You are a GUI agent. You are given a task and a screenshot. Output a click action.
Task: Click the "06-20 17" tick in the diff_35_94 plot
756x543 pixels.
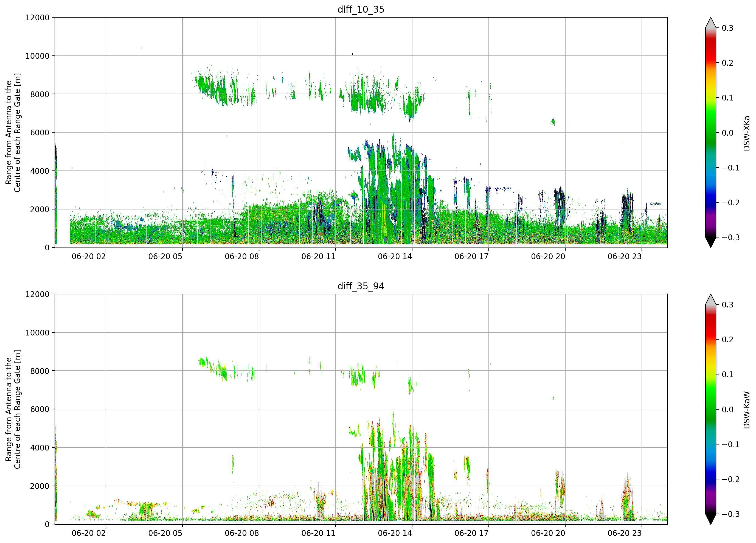472,533
